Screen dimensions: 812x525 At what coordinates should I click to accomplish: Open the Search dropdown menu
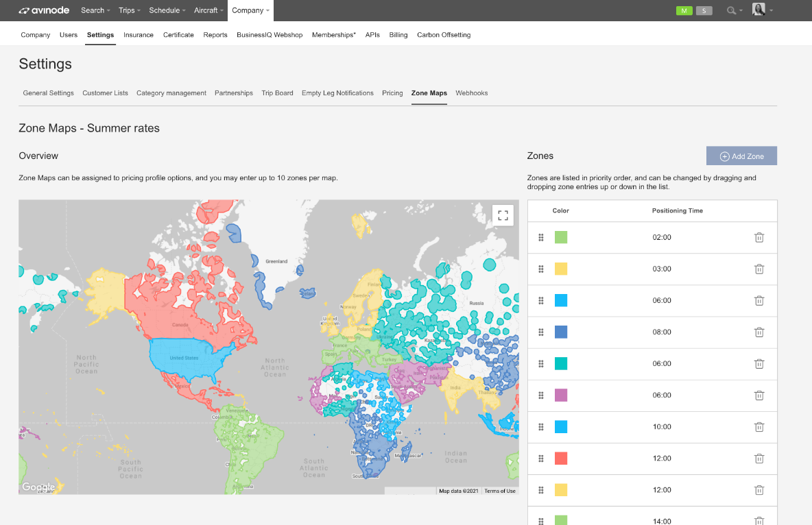95,10
